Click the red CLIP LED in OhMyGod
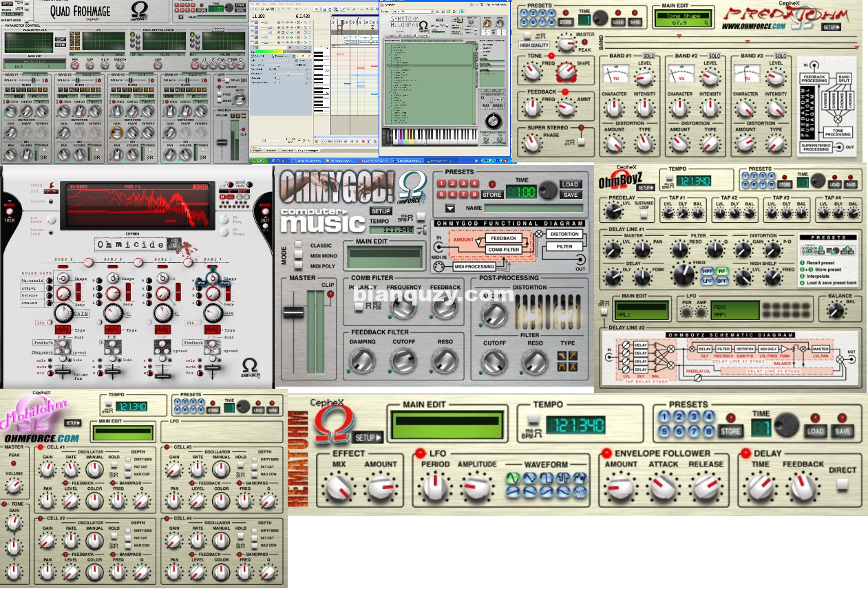 pos(330,294)
